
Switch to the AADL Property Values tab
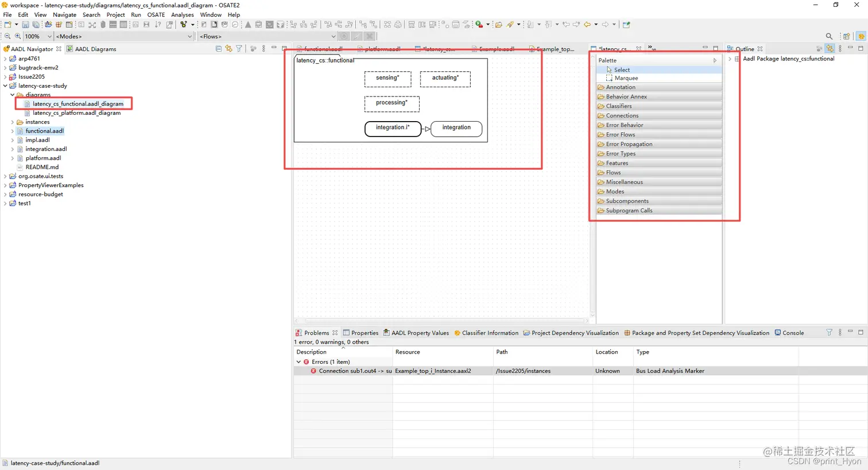[416, 332]
